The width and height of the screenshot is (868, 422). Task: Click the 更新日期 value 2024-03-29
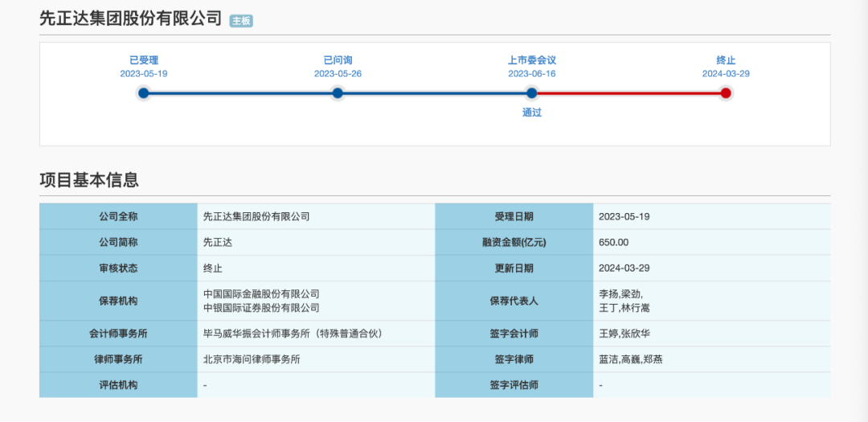click(x=624, y=268)
